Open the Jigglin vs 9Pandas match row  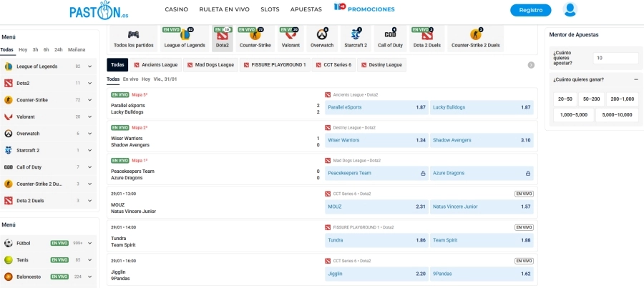pyautogui.click(x=322, y=269)
